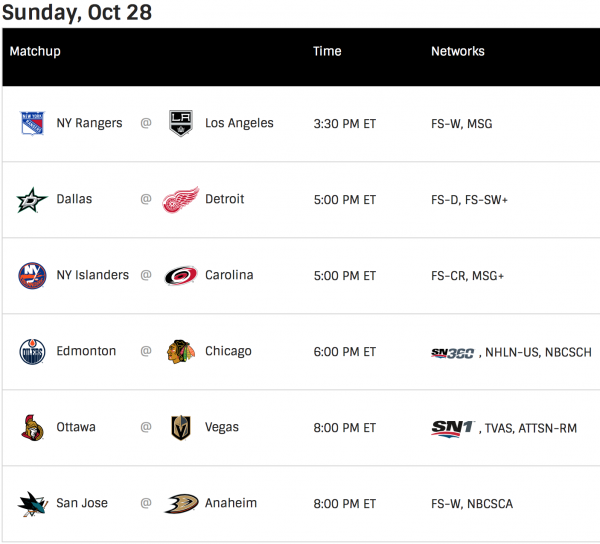Click the SN360 network logo

[452, 352]
